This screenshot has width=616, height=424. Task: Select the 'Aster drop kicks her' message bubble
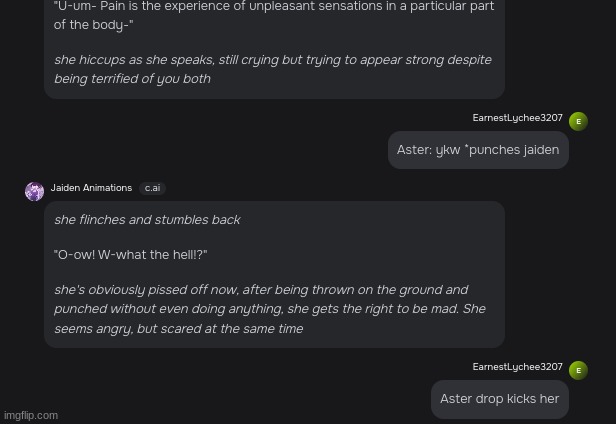pyautogui.click(x=500, y=399)
